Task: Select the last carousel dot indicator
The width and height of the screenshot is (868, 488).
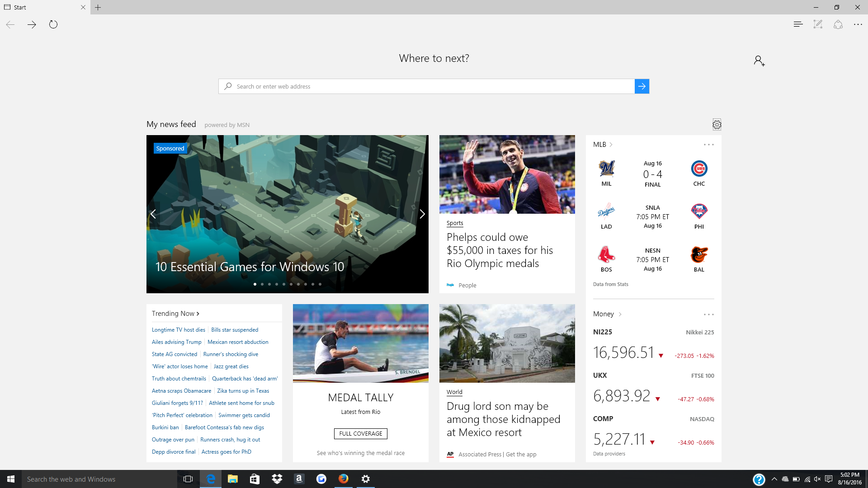Action: [x=320, y=284]
